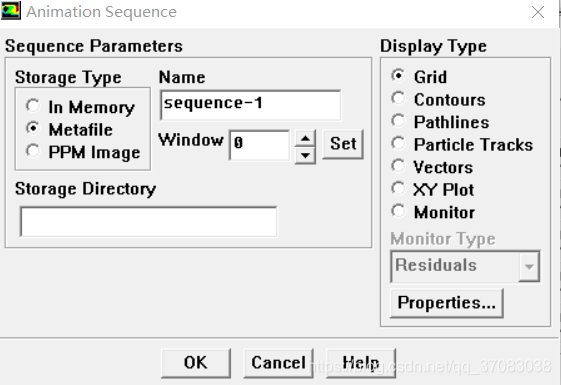Increase the Window number with up arrow
The height and width of the screenshot is (385, 561).
click(305, 138)
